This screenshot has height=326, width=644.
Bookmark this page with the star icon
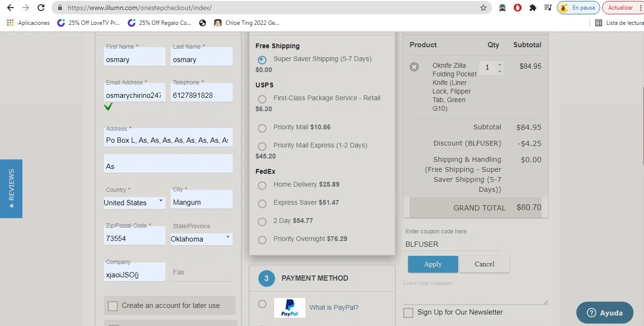(x=483, y=8)
